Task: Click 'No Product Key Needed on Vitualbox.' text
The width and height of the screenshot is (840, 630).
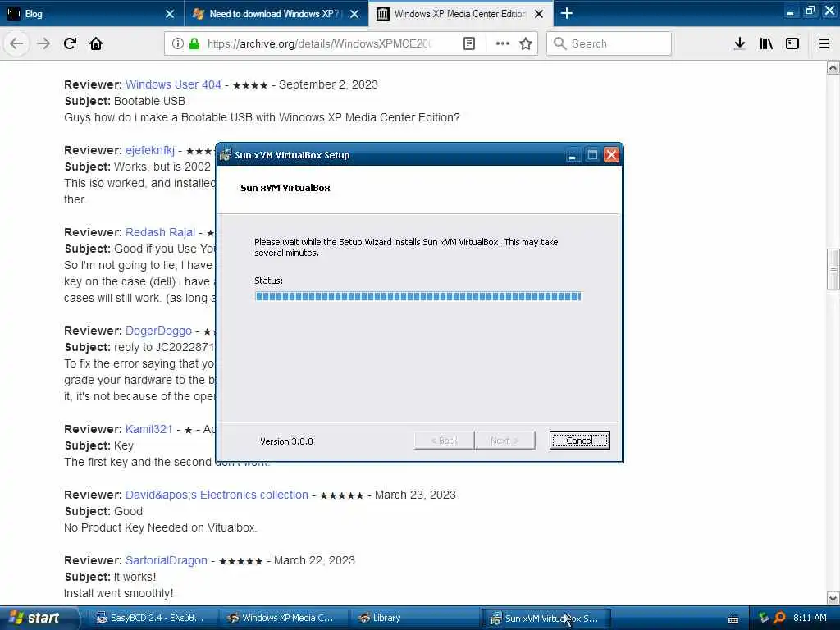Action: tap(160, 527)
